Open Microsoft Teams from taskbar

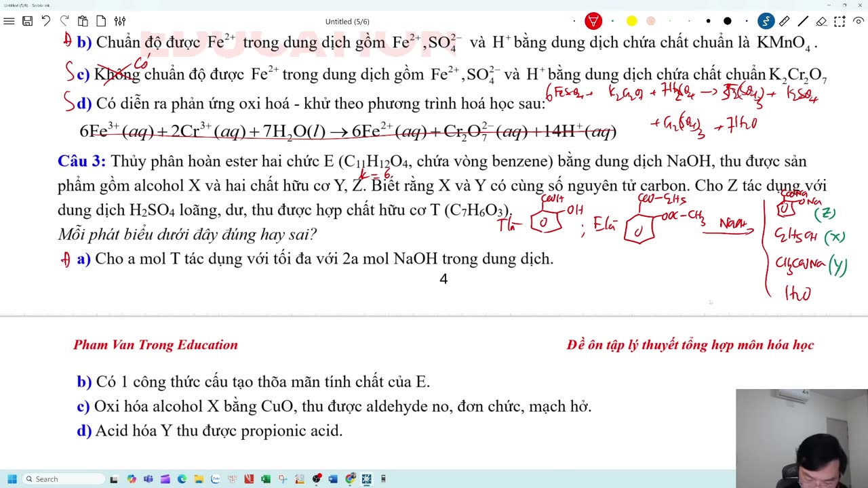[x=148, y=479]
